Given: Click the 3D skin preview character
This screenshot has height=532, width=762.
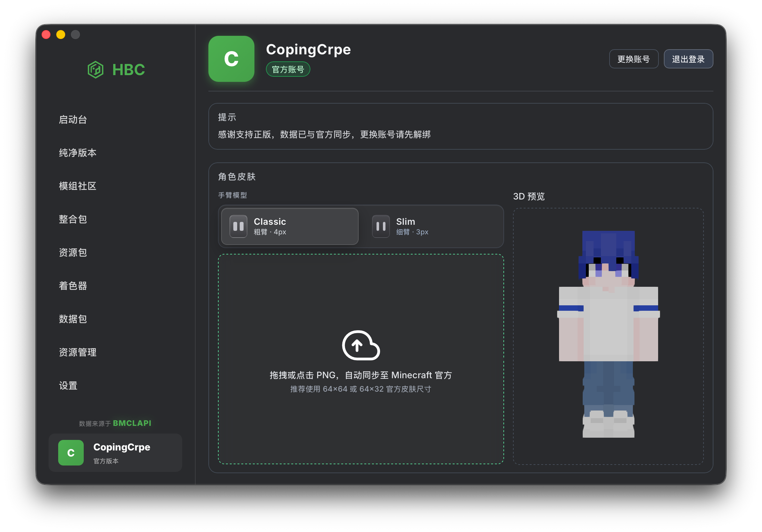Looking at the screenshot, I should 608,334.
